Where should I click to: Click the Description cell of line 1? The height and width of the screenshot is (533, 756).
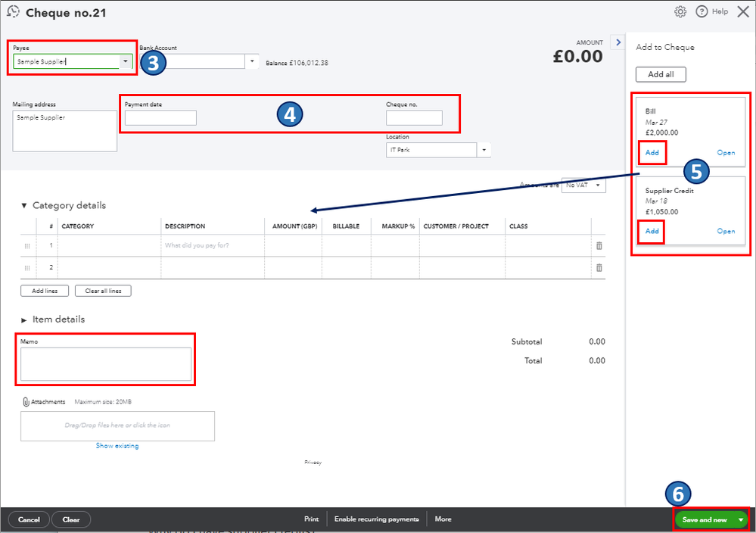tap(213, 245)
